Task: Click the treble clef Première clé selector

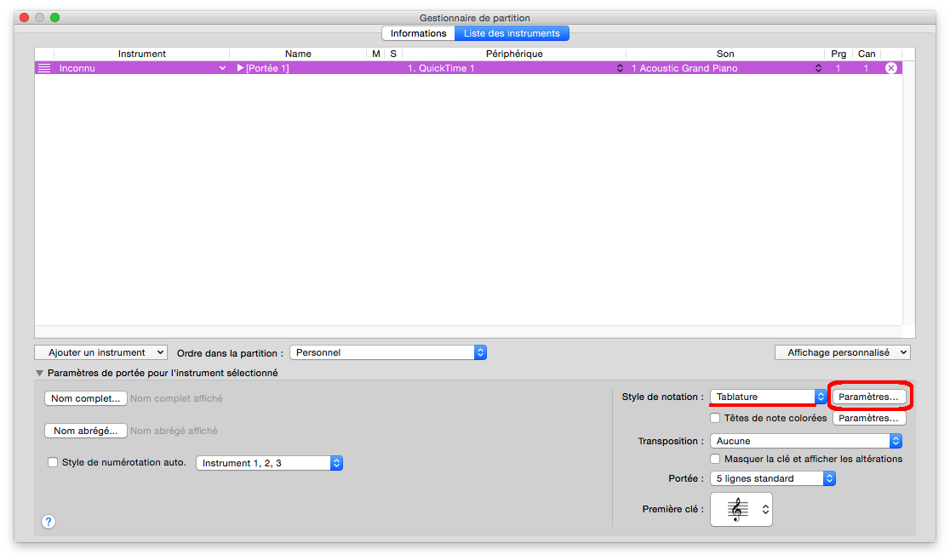Action: (741, 509)
